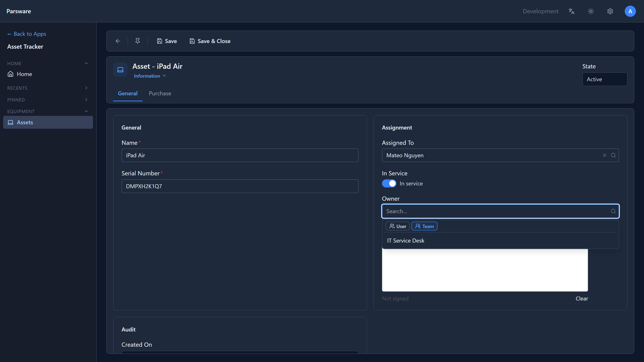Click search icon in Owner field

click(x=613, y=211)
